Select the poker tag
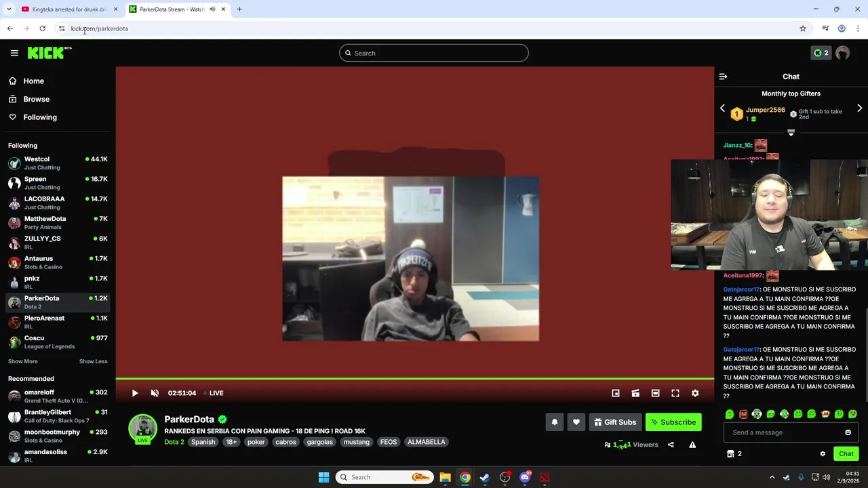Screen dimensions: 868x488 tap(256, 442)
